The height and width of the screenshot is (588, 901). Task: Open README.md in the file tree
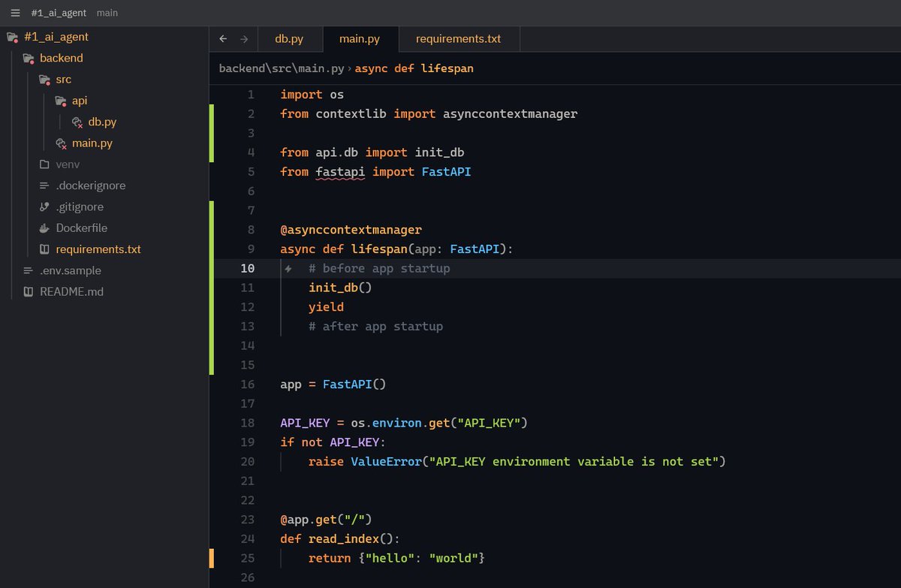coord(72,291)
